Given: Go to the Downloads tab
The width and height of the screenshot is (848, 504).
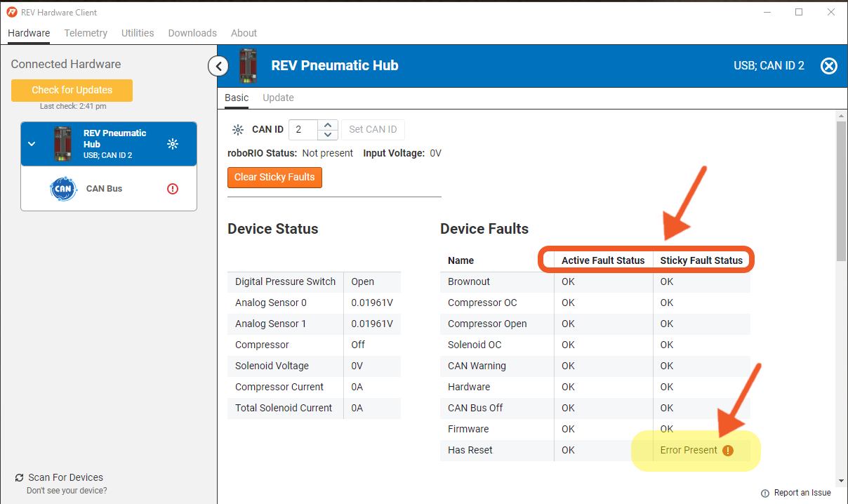Looking at the screenshot, I should 192,33.
